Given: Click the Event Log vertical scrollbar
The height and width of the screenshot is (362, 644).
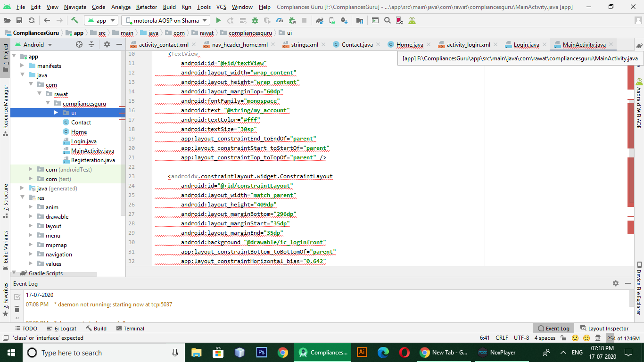Looking at the screenshot, I should click(631, 298).
